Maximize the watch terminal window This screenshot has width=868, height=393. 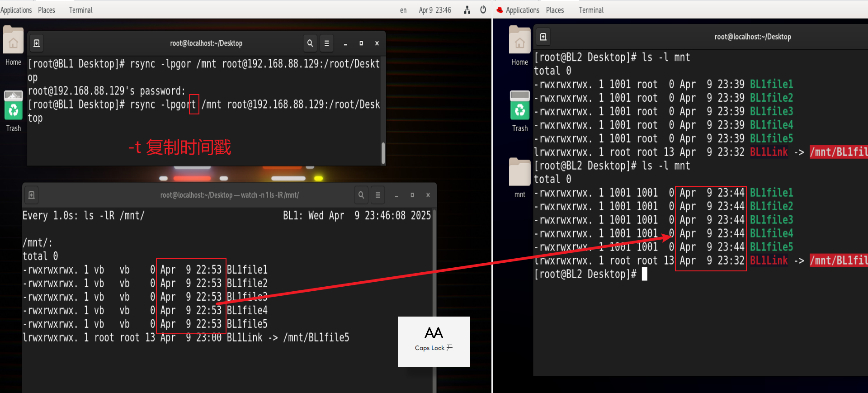(412, 195)
